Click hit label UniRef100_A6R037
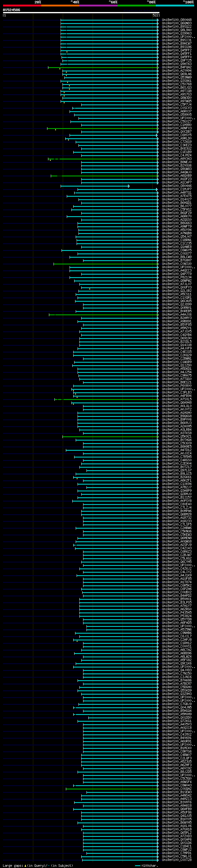 [x=177, y=111]
